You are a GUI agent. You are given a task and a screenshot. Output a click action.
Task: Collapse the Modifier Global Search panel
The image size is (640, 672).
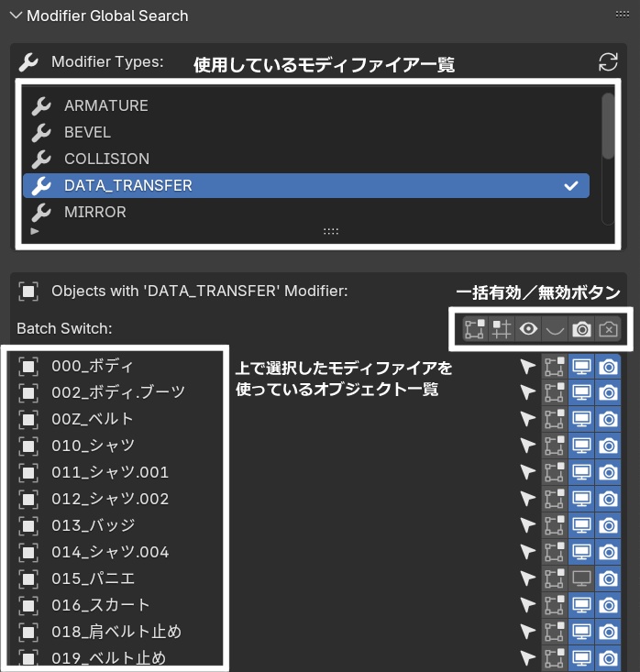(16, 16)
